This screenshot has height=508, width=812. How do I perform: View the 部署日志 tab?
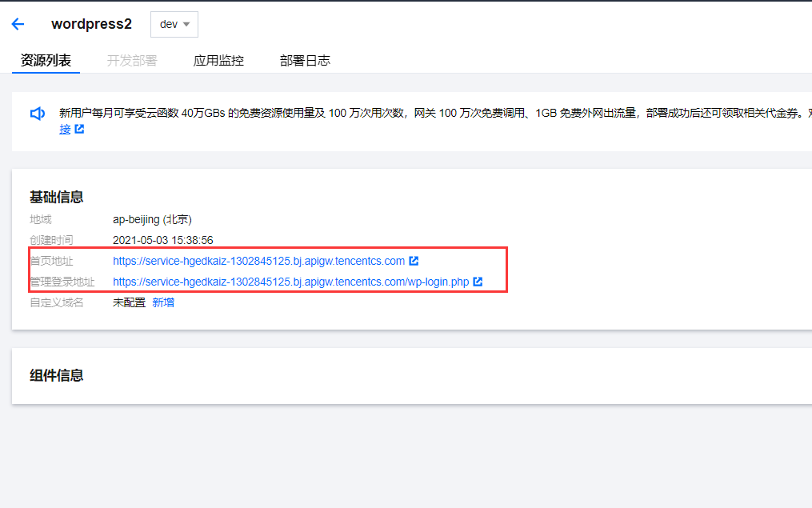click(x=305, y=61)
